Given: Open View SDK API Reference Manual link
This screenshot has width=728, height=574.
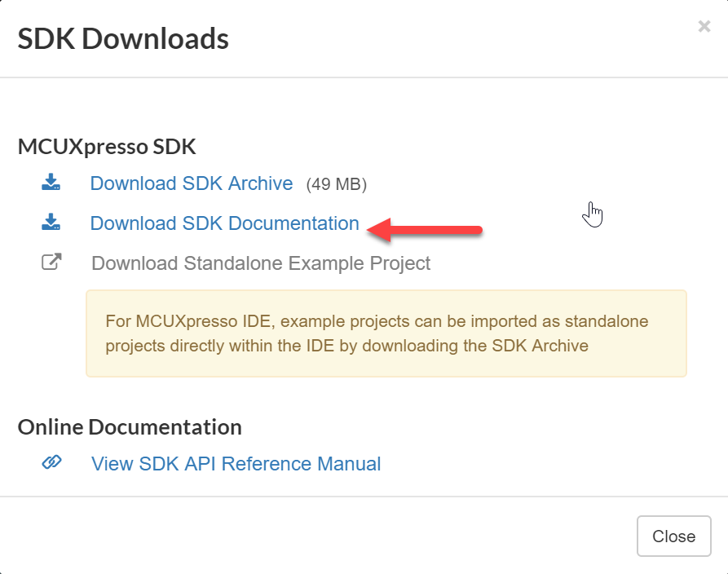Looking at the screenshot, I should coord(236,464).
